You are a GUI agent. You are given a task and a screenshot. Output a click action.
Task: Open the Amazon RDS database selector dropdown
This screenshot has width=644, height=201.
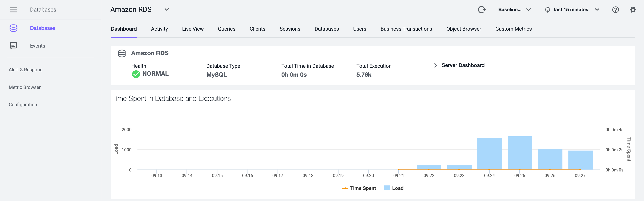(166, 10)
